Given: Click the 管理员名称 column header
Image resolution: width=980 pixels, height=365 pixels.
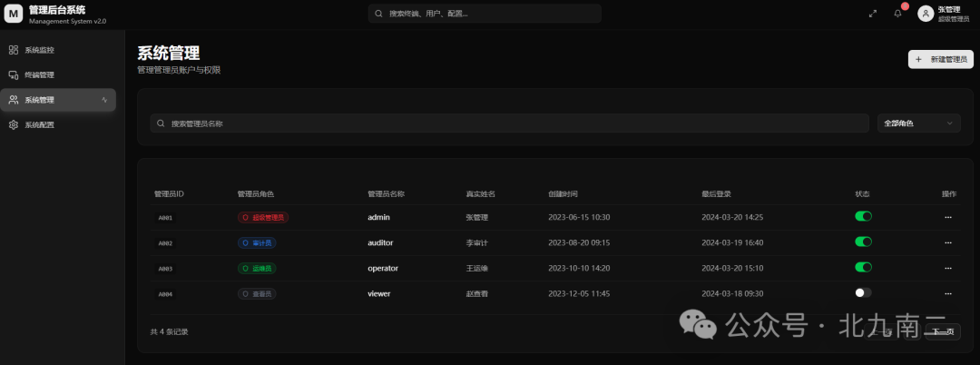Looking at the screenshot, I should 387,194.
